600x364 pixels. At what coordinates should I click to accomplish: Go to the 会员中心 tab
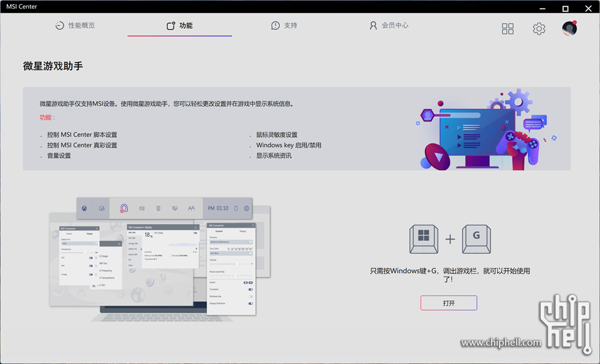389,26
